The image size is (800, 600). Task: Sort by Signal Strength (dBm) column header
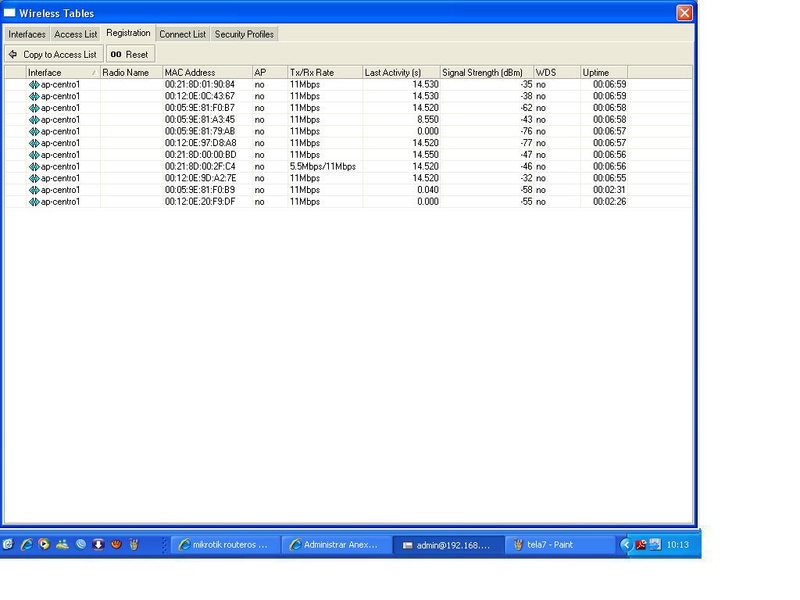[x=487, y=72]
